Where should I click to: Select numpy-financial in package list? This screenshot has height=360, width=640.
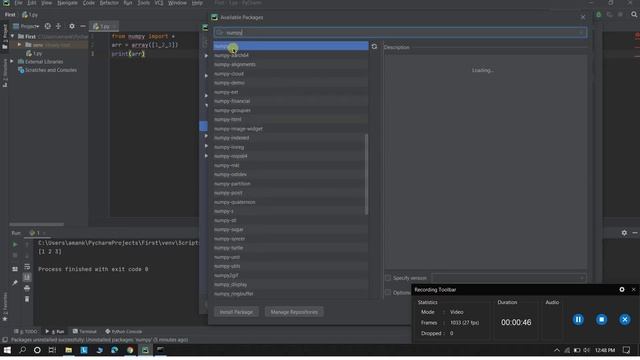coord(291,101)
